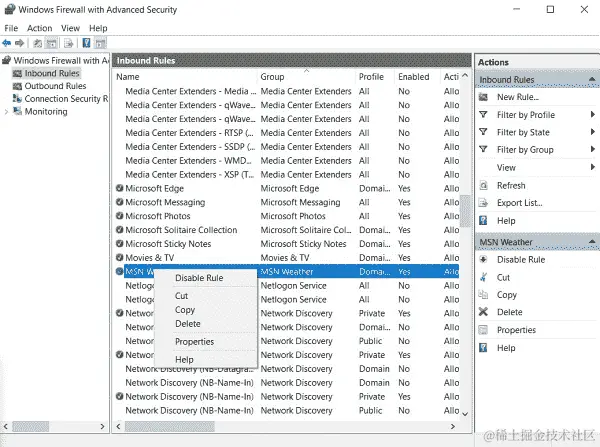Open the Action menu
Viewport: 600px width, 447px height.
39,28
